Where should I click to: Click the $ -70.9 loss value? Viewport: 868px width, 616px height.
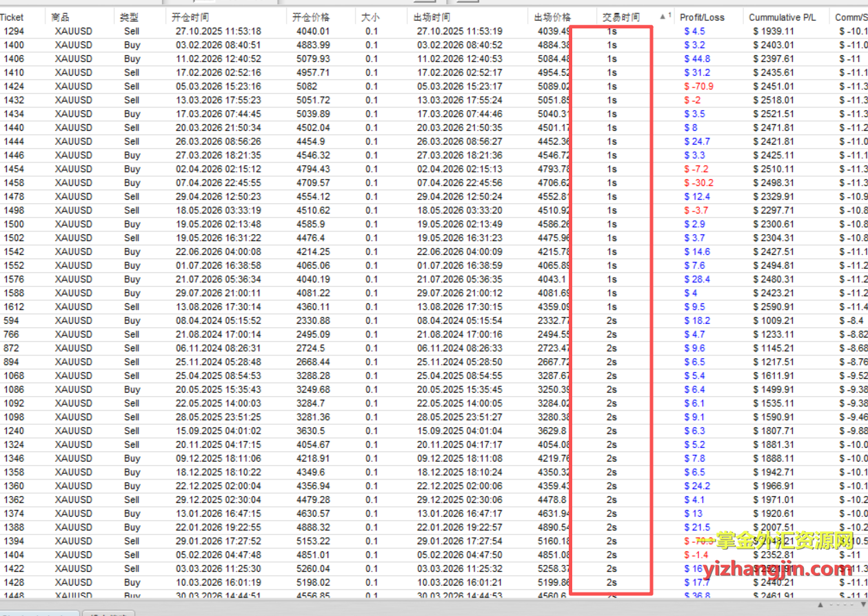(698, 86)
